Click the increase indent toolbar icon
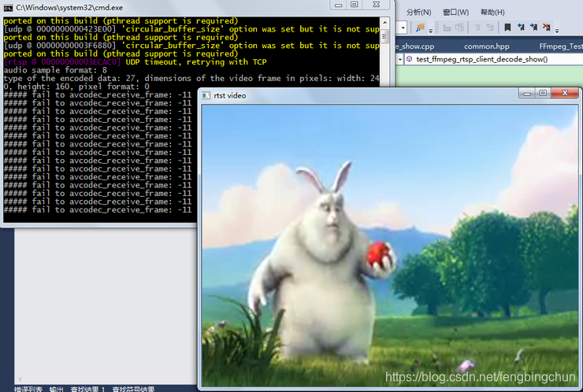 [x=460, y=28]
